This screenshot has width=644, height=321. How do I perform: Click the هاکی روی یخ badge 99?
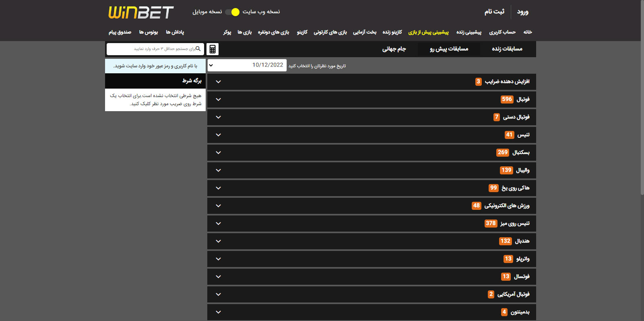493,188
